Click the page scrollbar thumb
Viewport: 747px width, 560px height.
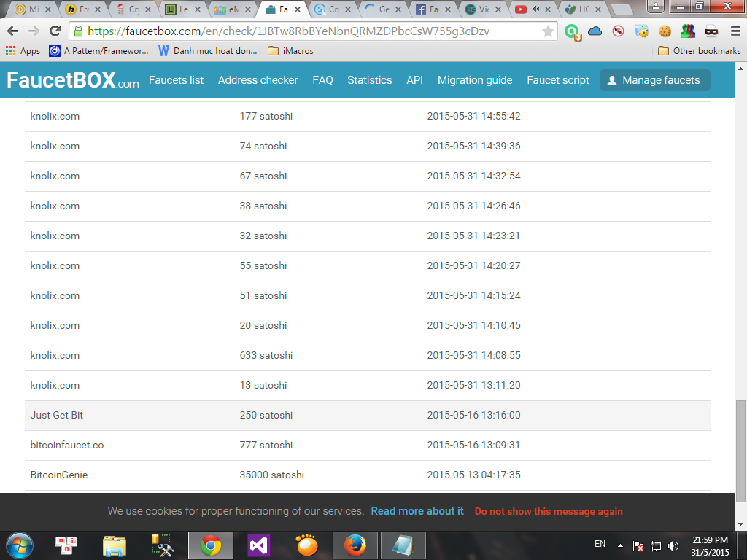click(740, 451)
